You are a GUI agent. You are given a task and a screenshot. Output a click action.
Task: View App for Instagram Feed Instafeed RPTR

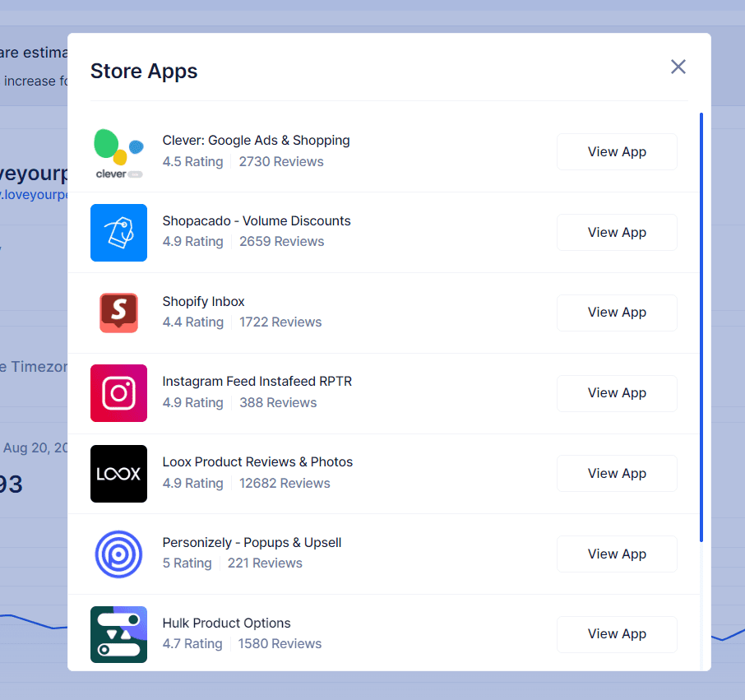point(617,393)
